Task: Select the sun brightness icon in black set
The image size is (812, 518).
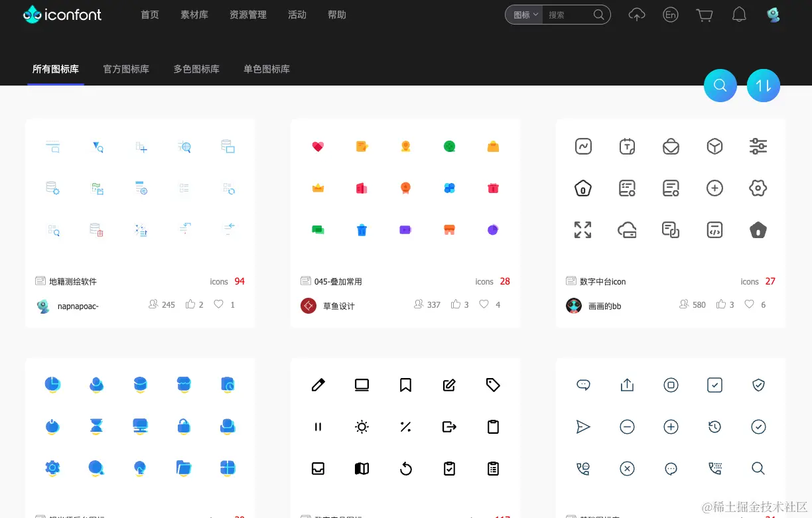Action: 362,426
